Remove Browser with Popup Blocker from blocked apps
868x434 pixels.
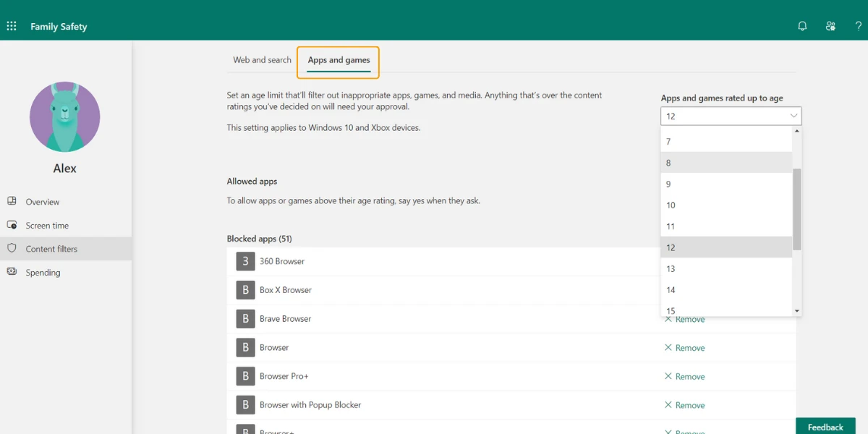coord(684,405)
